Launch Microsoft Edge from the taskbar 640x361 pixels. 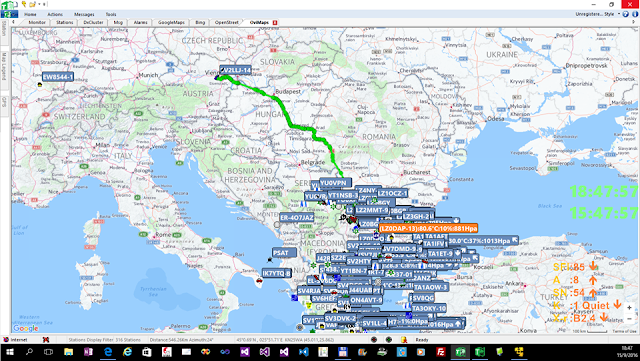coord(107,352)
